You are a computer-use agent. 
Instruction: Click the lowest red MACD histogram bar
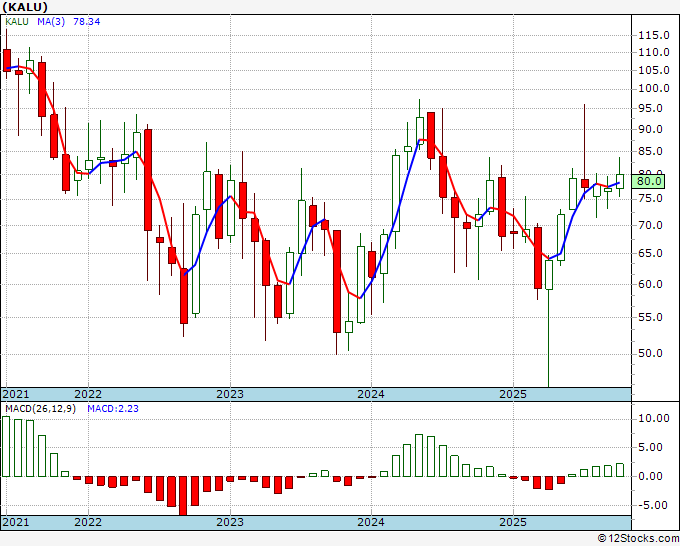pos(183,496)
